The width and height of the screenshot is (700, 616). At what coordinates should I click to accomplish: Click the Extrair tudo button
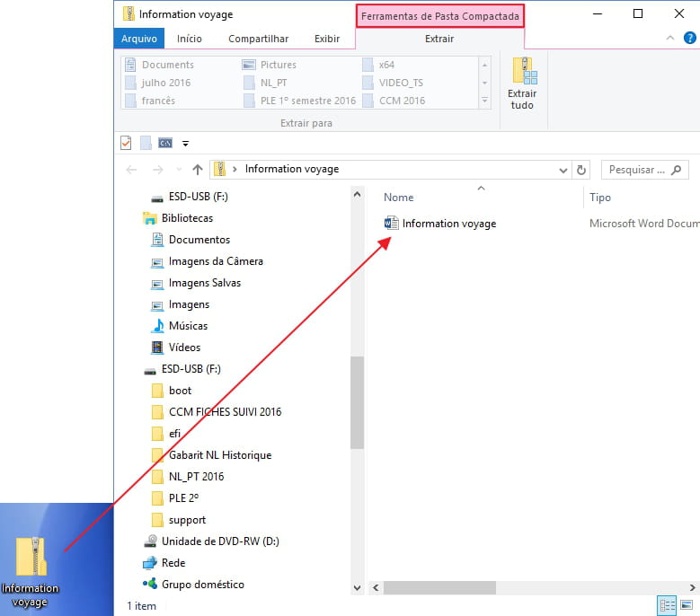521,84
